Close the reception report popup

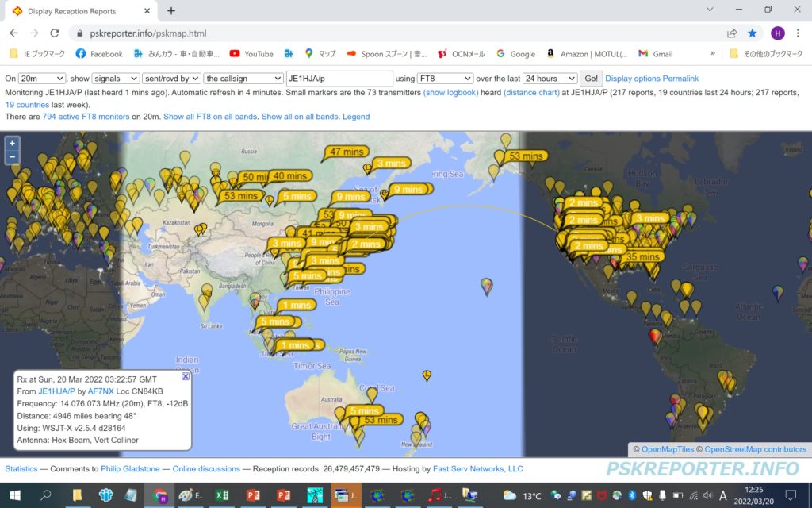click(x=186, y=376)
